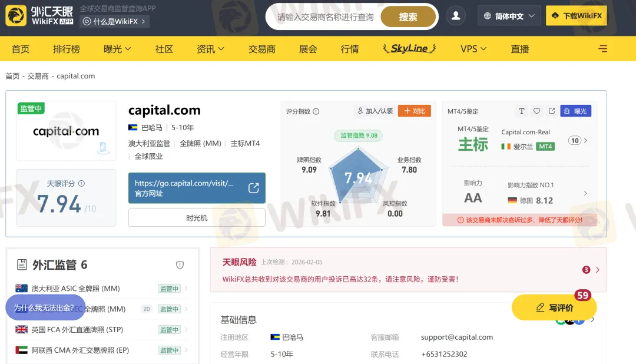This screenshot has width=636, height=364.
Task: Click the heart favorite icon
Action: click(x=536, y=111)
